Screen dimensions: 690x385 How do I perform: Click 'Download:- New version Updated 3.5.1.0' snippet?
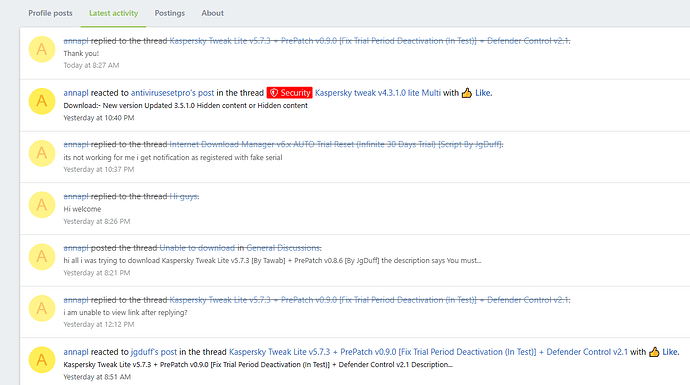click(185, 106)
